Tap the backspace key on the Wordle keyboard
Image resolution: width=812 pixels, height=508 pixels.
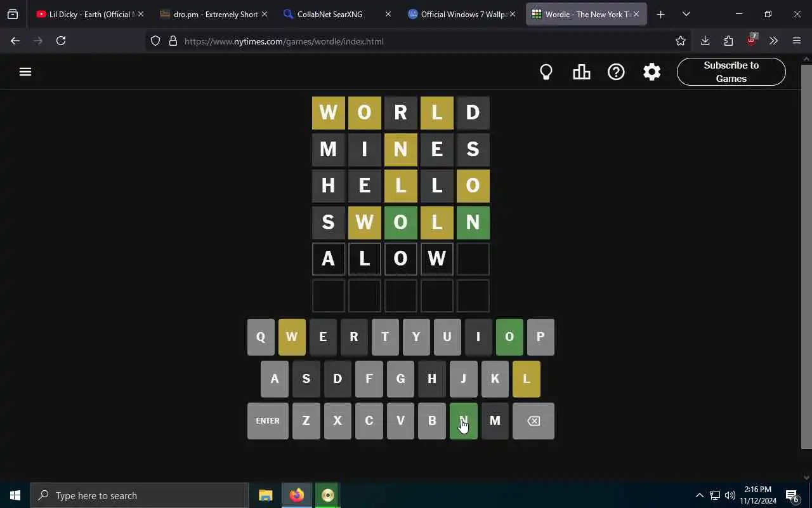pyautogui.click(x=534, y=421)
